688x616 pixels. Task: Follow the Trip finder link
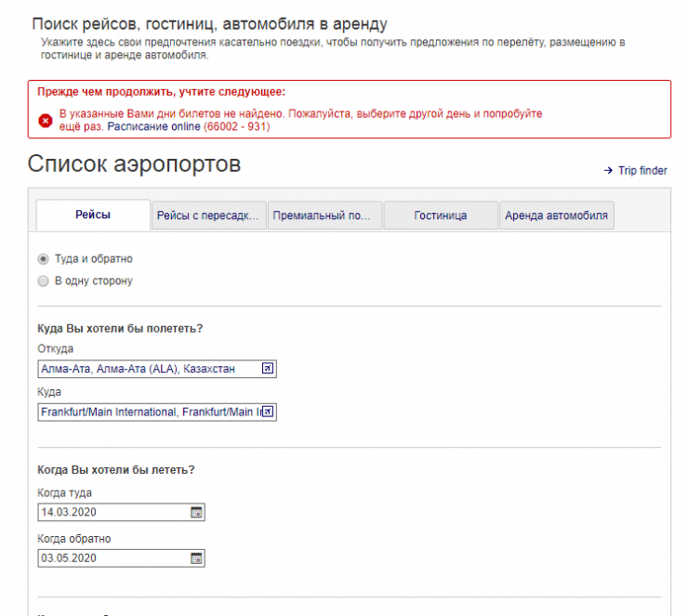click(x=642, y=171)
